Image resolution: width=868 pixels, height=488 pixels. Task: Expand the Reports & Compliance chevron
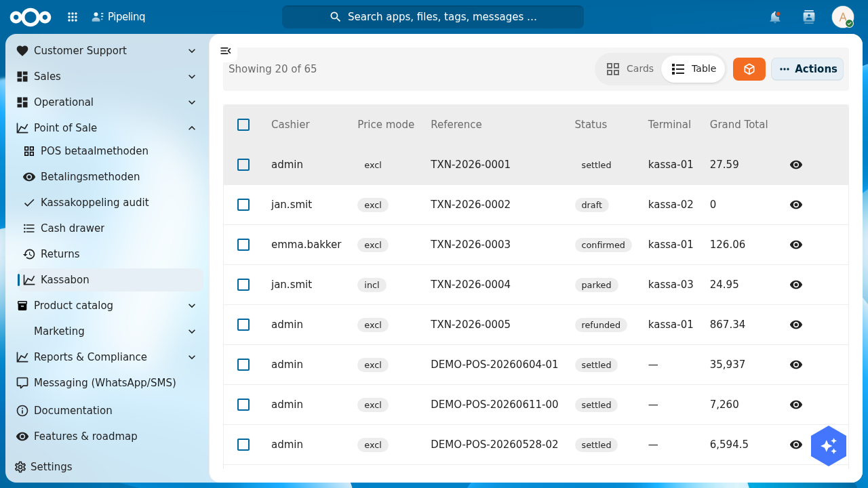tap(192, 357)
